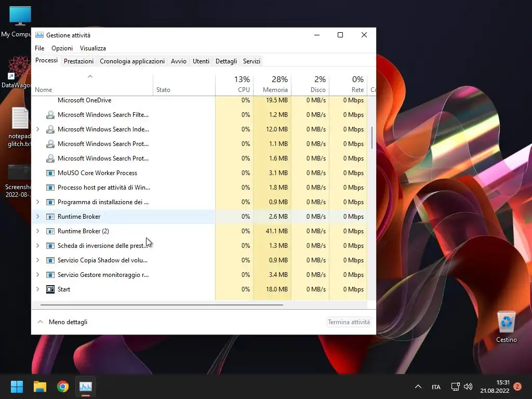Image resolution: width=532 pixels, height=399 pixels.
Task: Click the Task Manager title bar icon
Action: point(39,35)
